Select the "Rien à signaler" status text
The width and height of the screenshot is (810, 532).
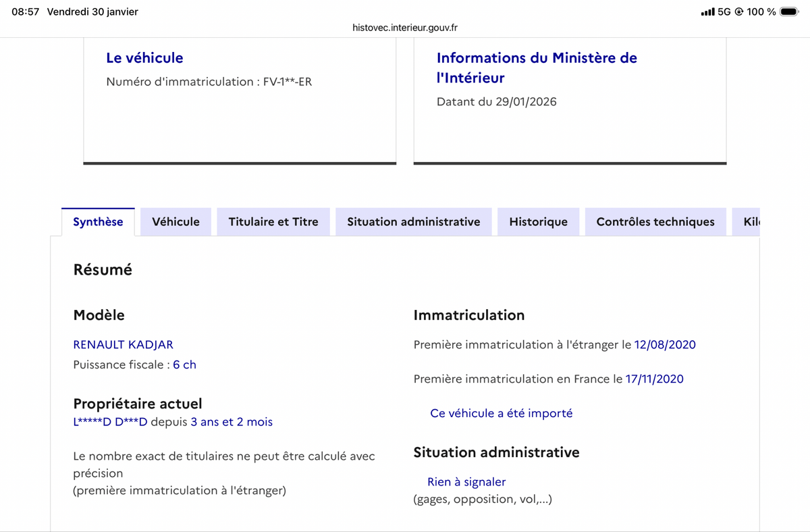466,482
